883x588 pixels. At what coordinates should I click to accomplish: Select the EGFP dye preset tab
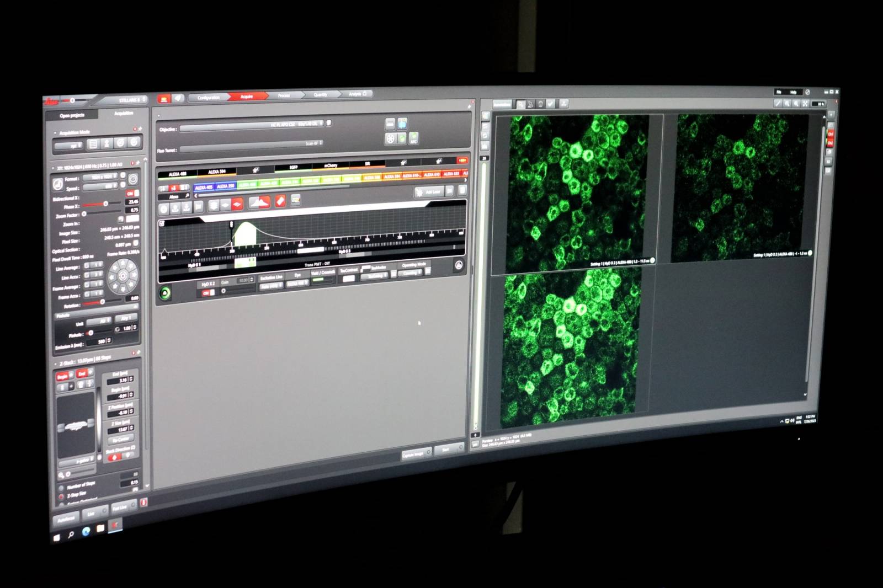(294, 167)
